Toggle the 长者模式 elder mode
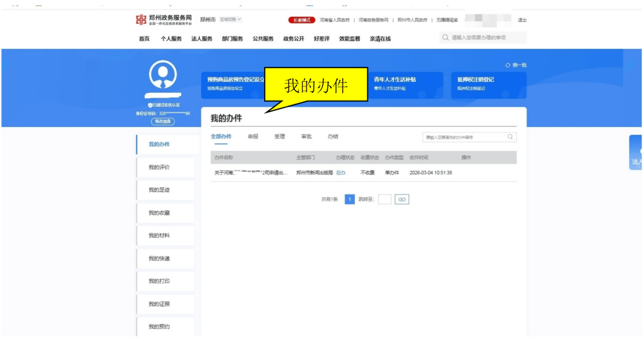This screenshot has height=340, width=644. tap(302, 20)
